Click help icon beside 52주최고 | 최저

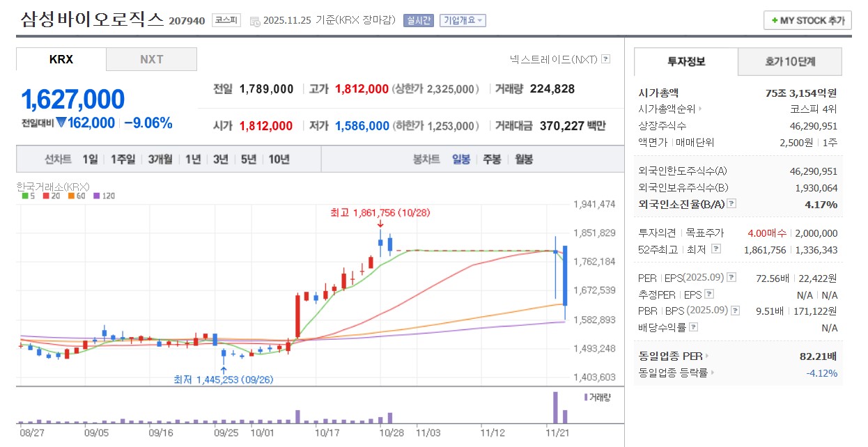pyautogui.click(x=716, y=249)
